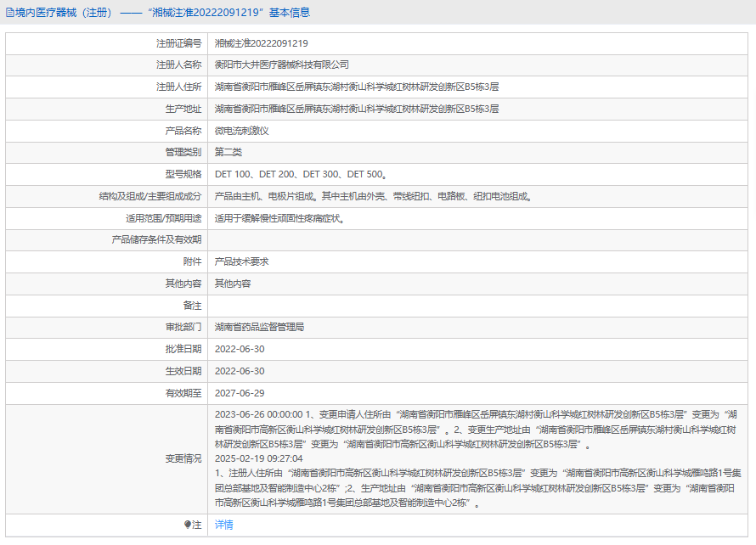The height and width of the screenshot is (545, 756).
Task: Click the registration number 湘械注准20222091219 value
Action: [262, 43]
